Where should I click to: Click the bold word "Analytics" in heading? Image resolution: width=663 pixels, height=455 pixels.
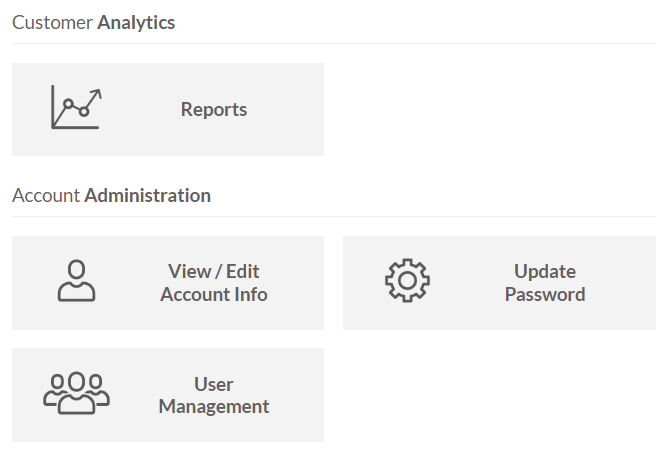[x=136, y=22]
